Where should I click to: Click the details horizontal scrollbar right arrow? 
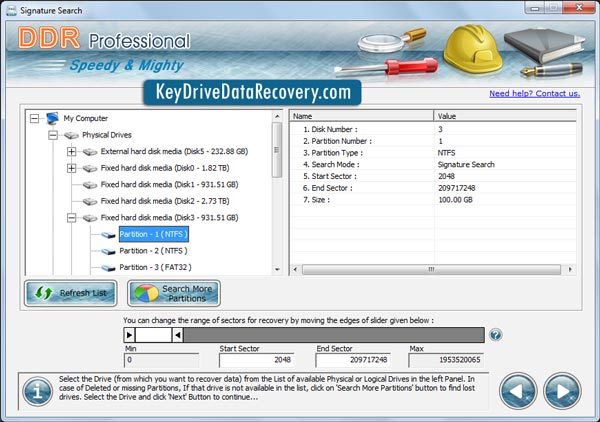coord(570,269)
